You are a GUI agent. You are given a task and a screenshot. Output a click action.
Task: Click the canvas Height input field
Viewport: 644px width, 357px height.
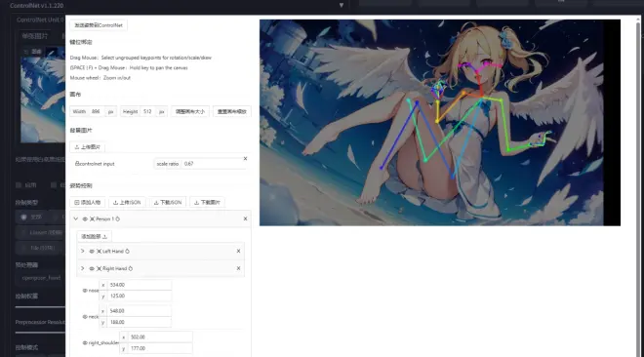tap(148, 111)
